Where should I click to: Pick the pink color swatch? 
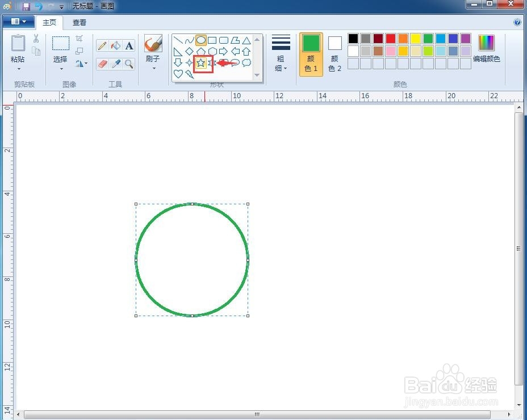[x=391, y=51]
